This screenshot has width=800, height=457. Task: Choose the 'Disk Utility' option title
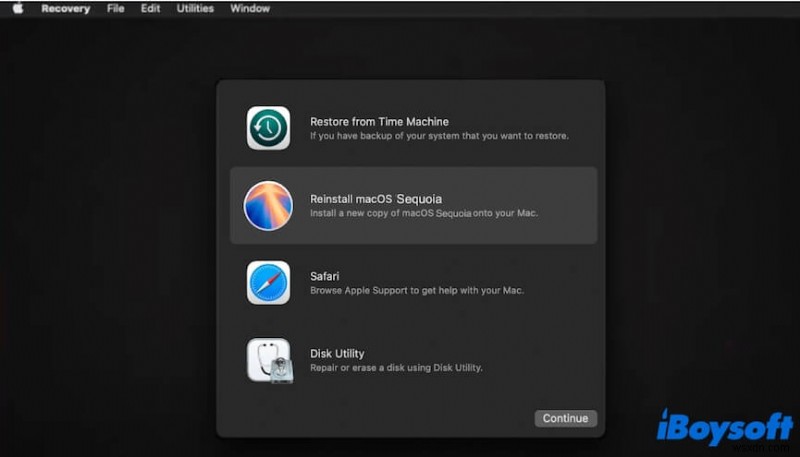click(337, 353)
